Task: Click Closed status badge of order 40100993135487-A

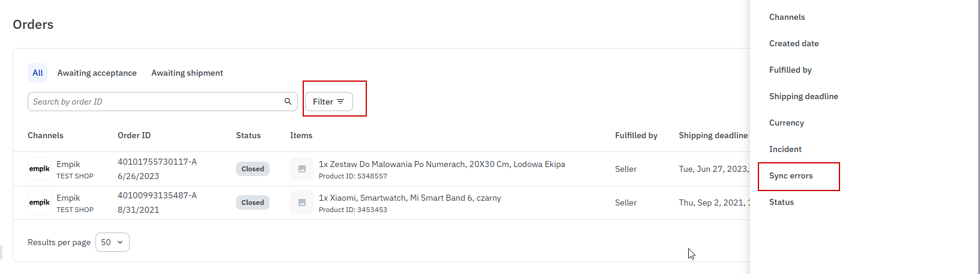Action: tap(252, 202)
